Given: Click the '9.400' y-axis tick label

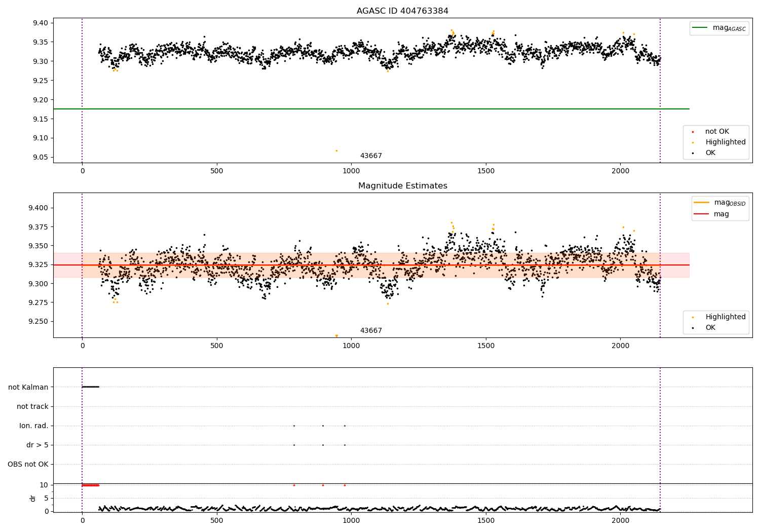Looking at the screenshot, I should (39, 208).
